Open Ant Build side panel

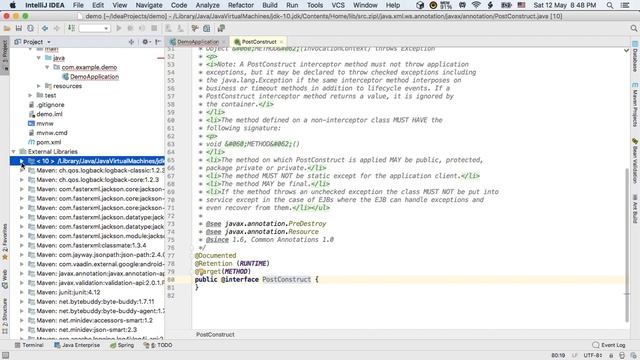click(635, 209)
